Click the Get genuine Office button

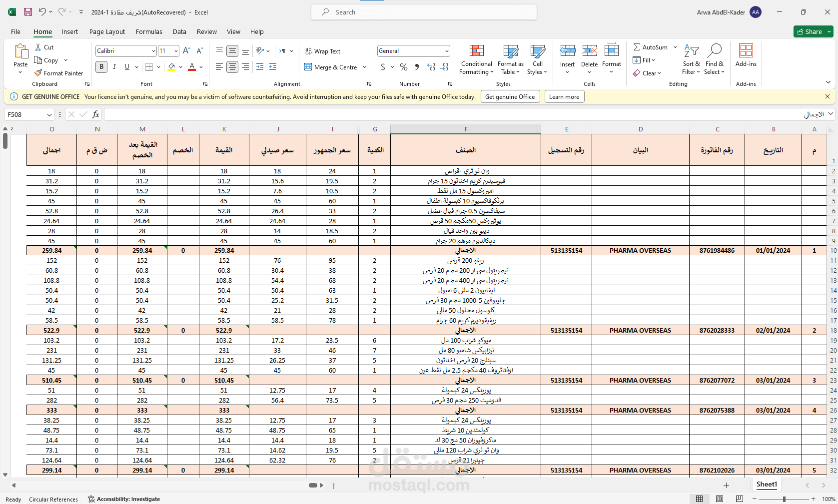pos(510,97)
